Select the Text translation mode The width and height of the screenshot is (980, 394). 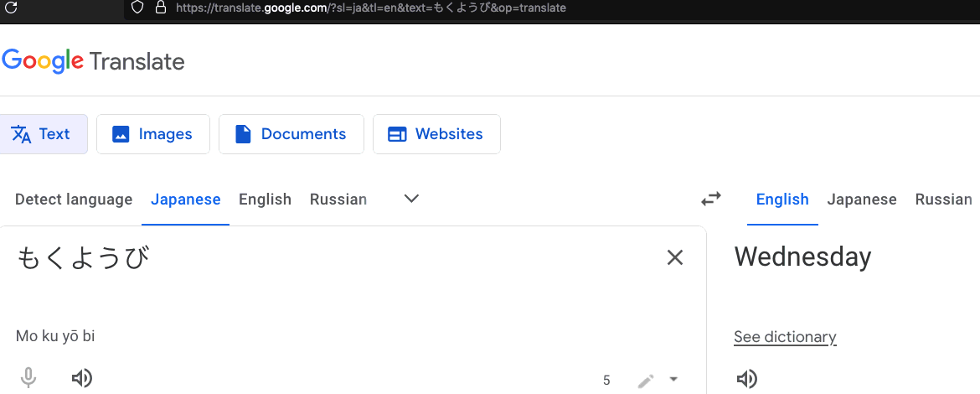click(42, 134)
